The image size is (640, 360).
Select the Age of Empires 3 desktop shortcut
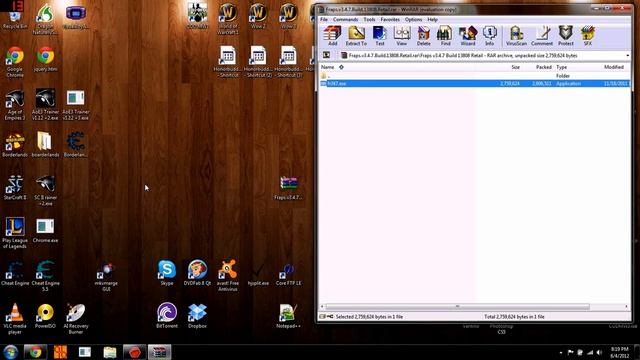coord(15,104)
